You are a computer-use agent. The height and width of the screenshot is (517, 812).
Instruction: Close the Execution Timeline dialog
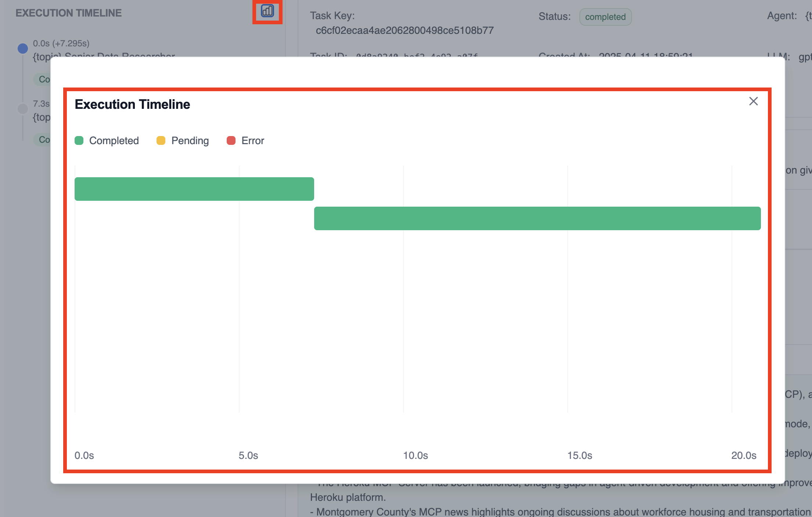[x=753, y=101]
